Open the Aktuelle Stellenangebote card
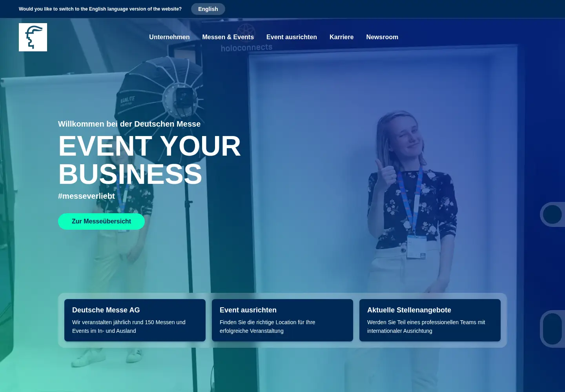 [x=430, y=320]
